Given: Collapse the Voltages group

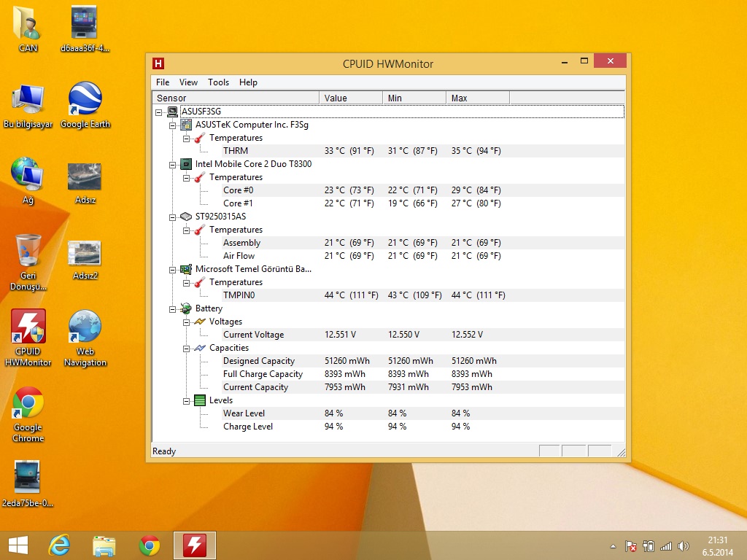Looking at the screenshot, I should (x=186, y=322).
